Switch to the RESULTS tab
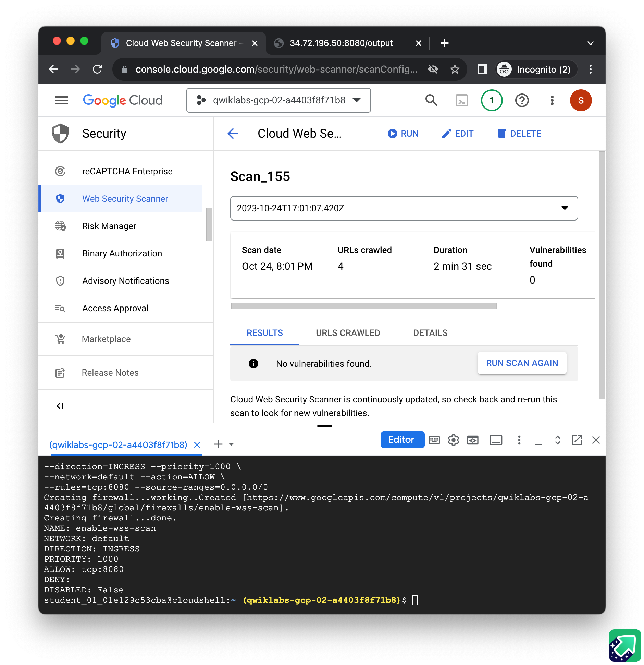 [x=265, y=333]
